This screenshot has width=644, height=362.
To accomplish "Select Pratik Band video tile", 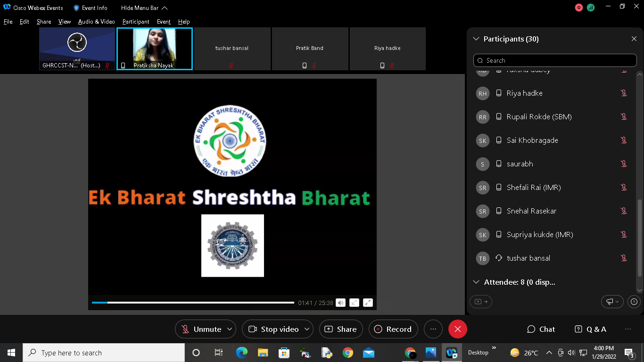I will 310,49.
